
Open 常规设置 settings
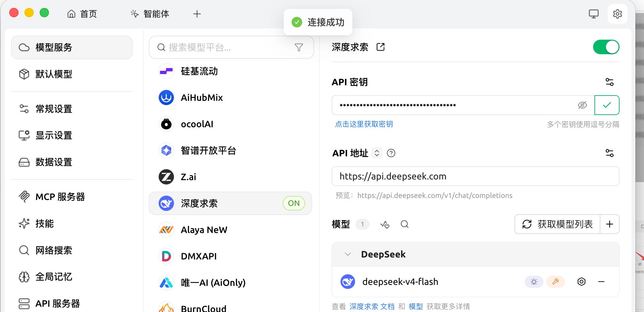click(x=72, y=109)
